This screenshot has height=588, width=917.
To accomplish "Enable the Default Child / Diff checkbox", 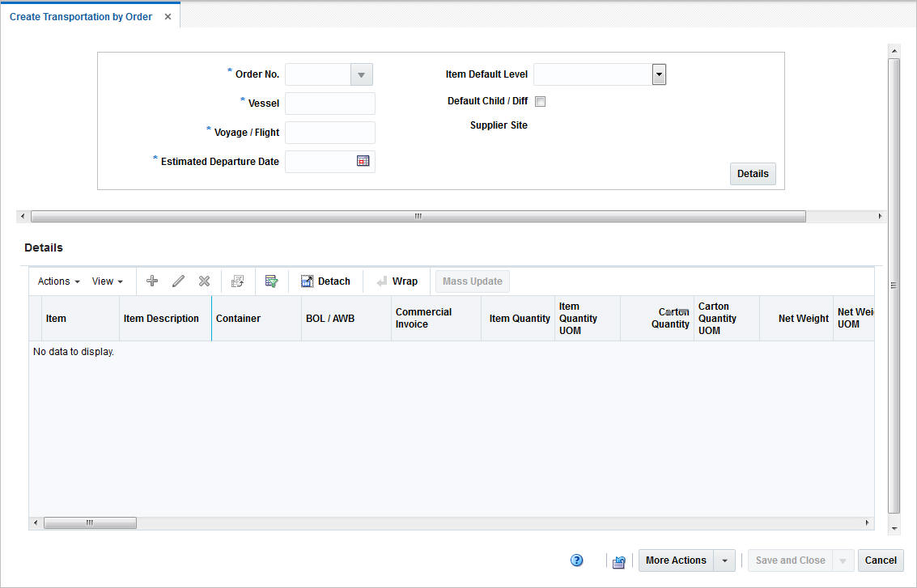I will point(540,101).
